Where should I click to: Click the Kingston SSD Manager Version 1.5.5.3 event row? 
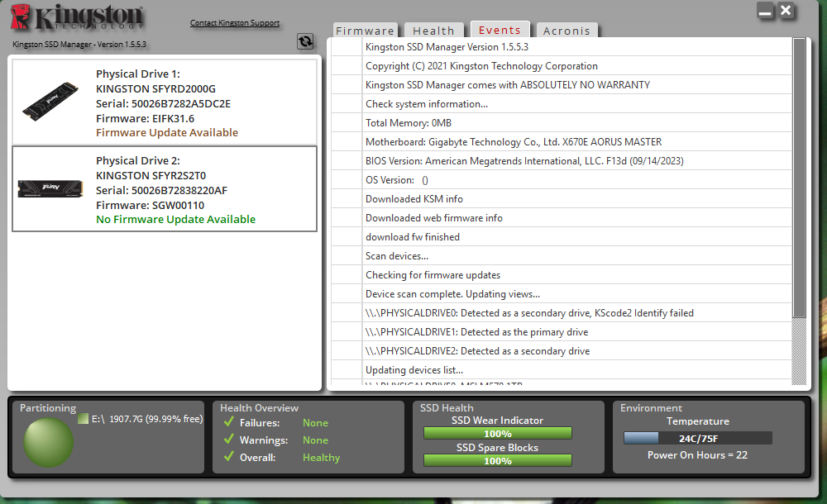click(562, 47)
